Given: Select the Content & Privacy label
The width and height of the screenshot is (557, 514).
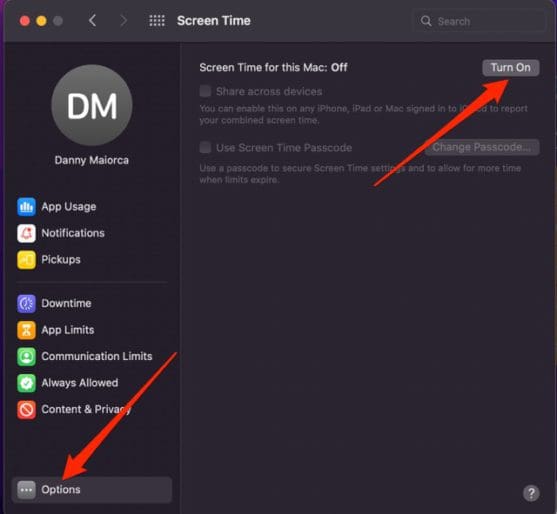Looking at the screenshot, I should (86, 410).
